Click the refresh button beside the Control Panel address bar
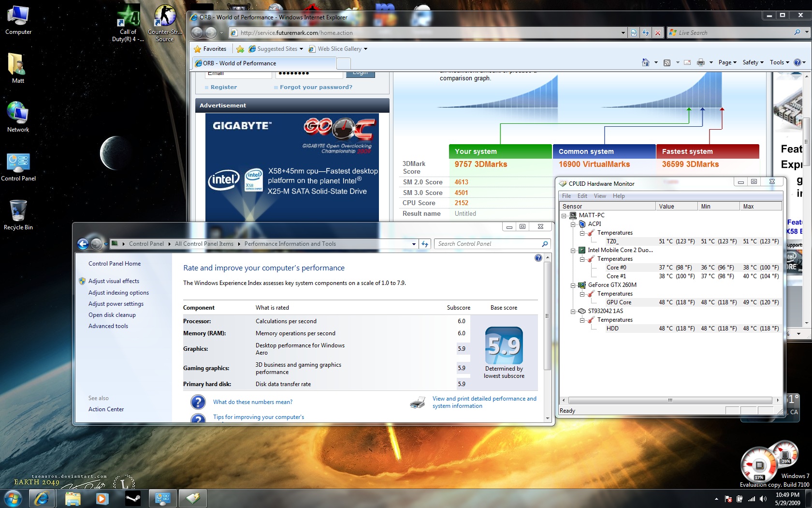Viewport: 812px width, 508px height. coord(425,244)
